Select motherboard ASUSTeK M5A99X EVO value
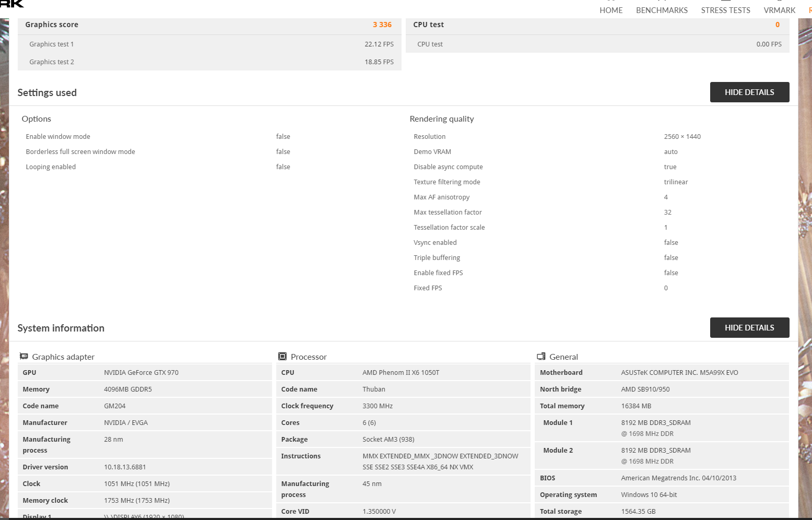This screenshot has width=812, height=520. pyautogui.click(x=679, y=373)
